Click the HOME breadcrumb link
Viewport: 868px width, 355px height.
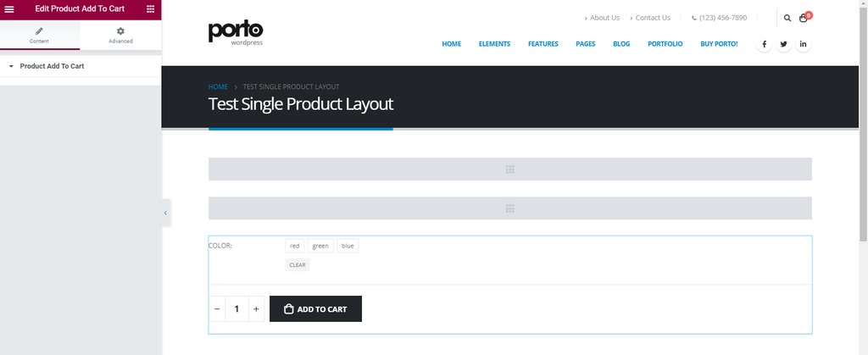pyautogui.click(x=218, y=86)
